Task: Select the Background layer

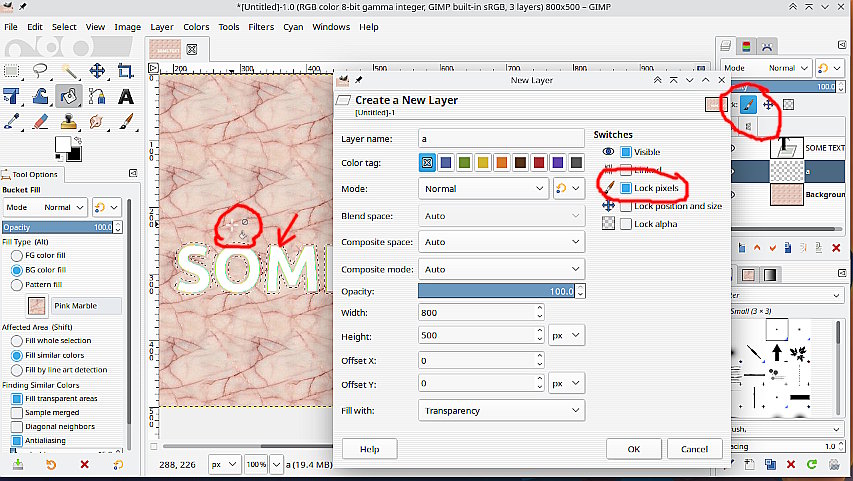Action: (788, 194)
